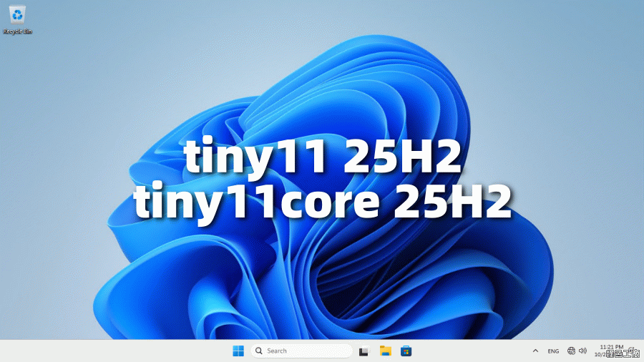Select the Recycle Bin text label
Image resolution: width=644 pixels, height=362 pixels.
click(17, 31)
